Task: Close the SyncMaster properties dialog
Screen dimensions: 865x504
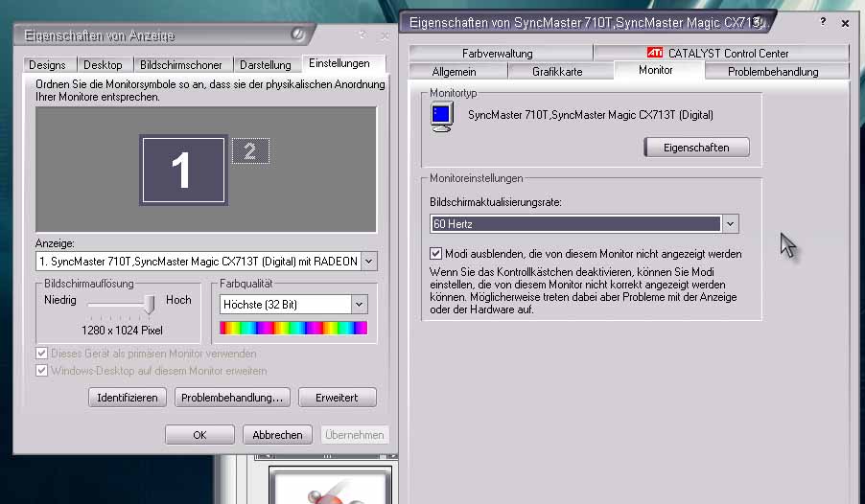Action: coord(845,23)
